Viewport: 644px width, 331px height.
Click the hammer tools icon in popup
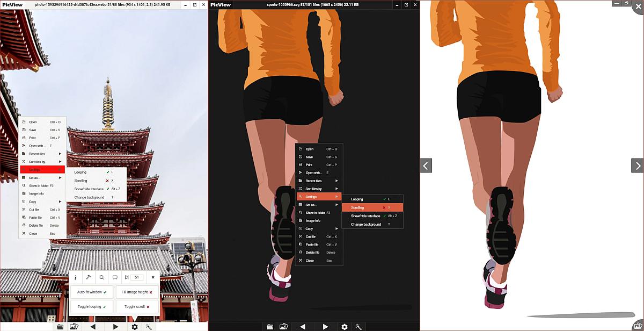coord(89,278)
